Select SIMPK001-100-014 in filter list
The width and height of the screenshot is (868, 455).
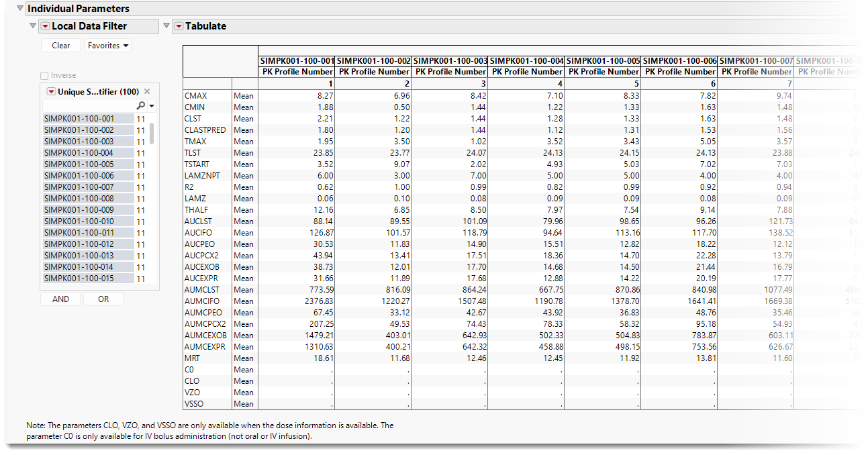click(89, 267)
